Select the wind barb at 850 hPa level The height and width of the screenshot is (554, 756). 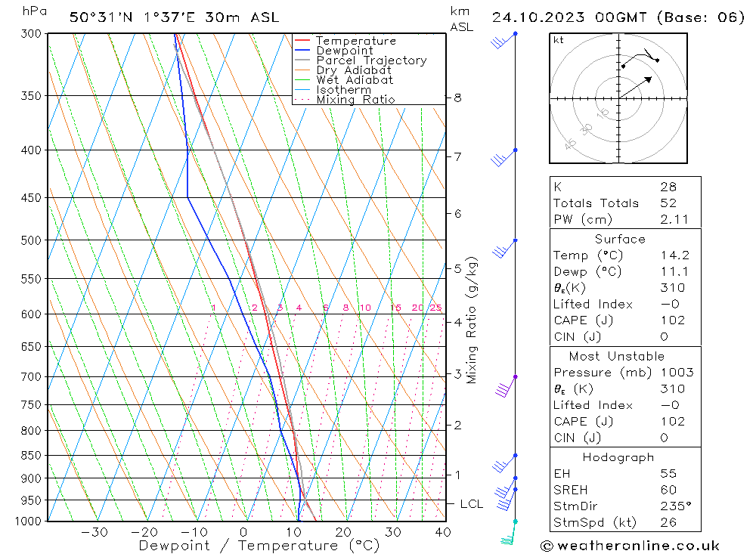tap(505, 463)
